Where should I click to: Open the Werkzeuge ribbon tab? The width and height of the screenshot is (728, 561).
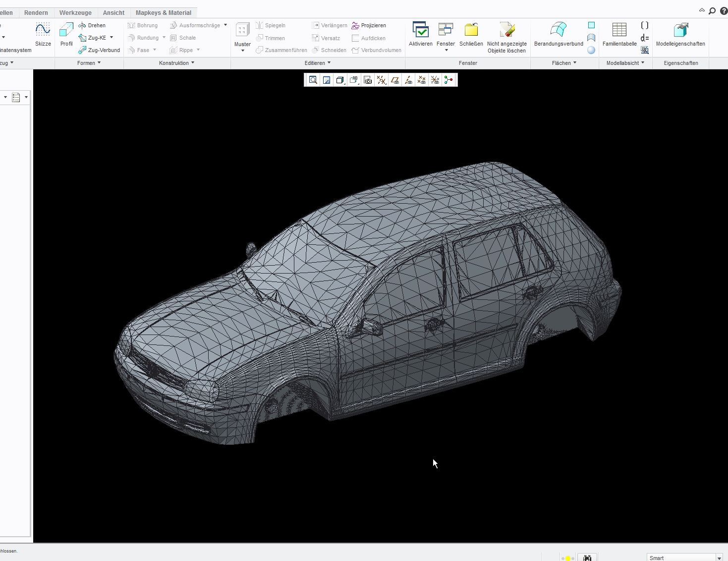coord(75,13)
